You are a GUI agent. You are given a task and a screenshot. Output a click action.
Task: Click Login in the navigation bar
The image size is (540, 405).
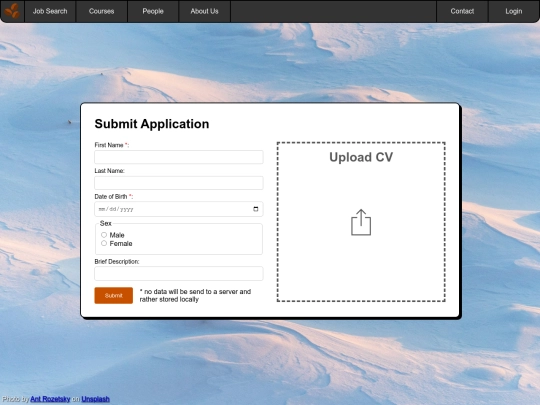(x=513, y=11)
